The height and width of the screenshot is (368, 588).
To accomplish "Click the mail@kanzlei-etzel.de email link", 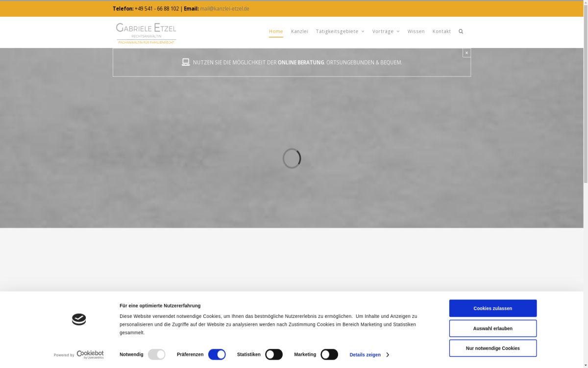I will point(224,9).
